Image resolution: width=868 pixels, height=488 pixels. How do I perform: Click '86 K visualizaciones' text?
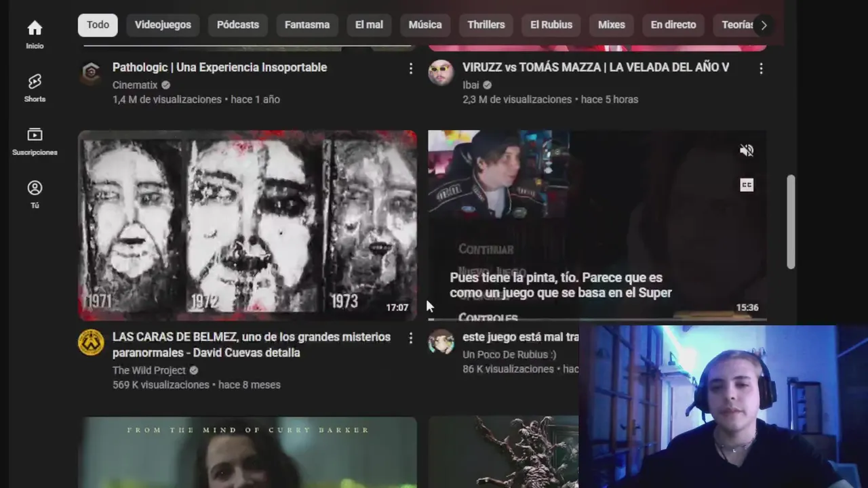click(x=508, y=369)
